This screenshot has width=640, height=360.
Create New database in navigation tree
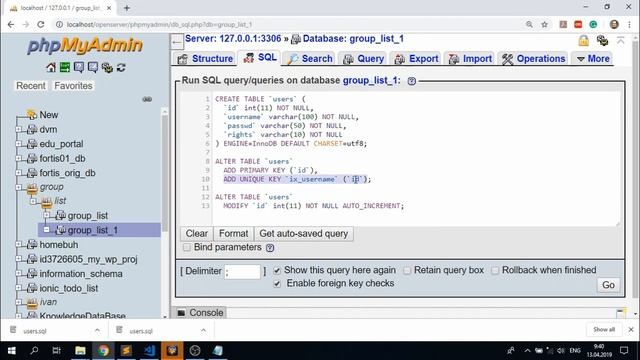[49, 115]
